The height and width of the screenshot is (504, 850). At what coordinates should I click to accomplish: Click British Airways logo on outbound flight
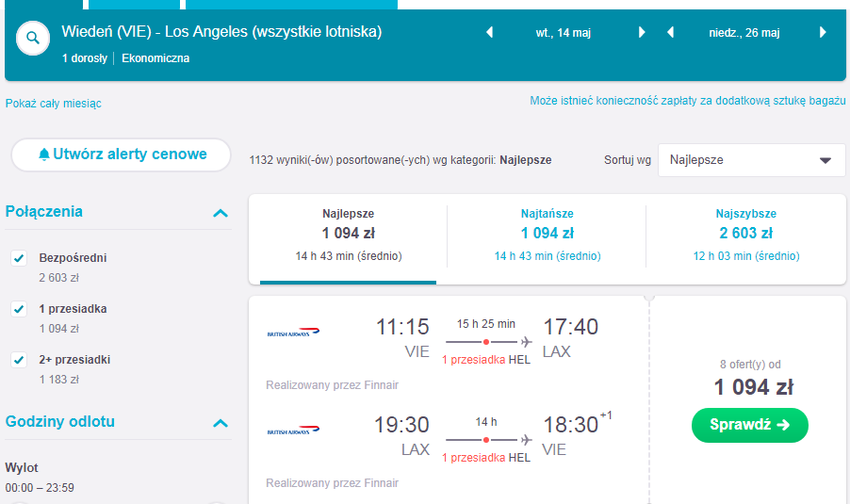[x=293, y=332]
